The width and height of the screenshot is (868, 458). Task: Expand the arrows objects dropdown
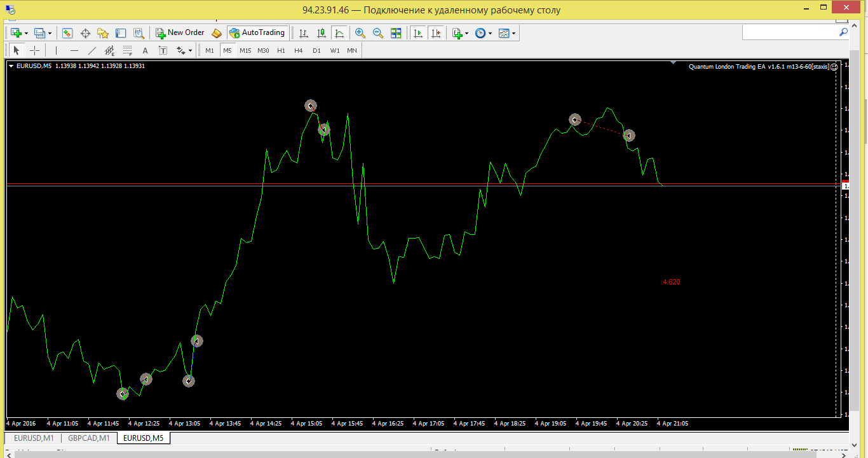(x=190, y=50)
